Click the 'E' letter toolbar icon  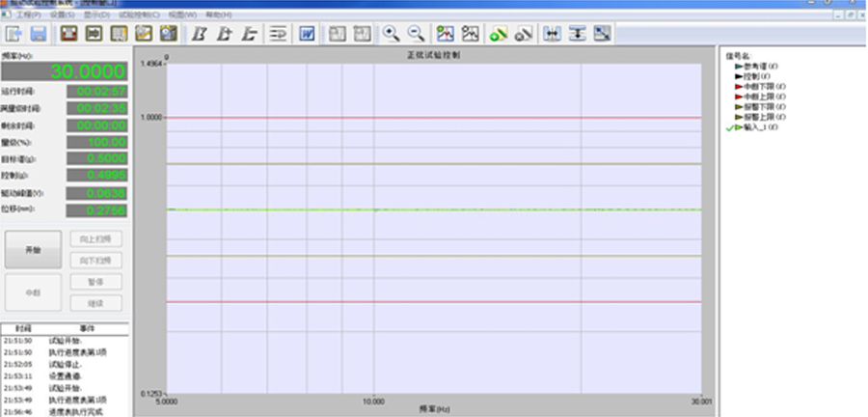[249, 35]
